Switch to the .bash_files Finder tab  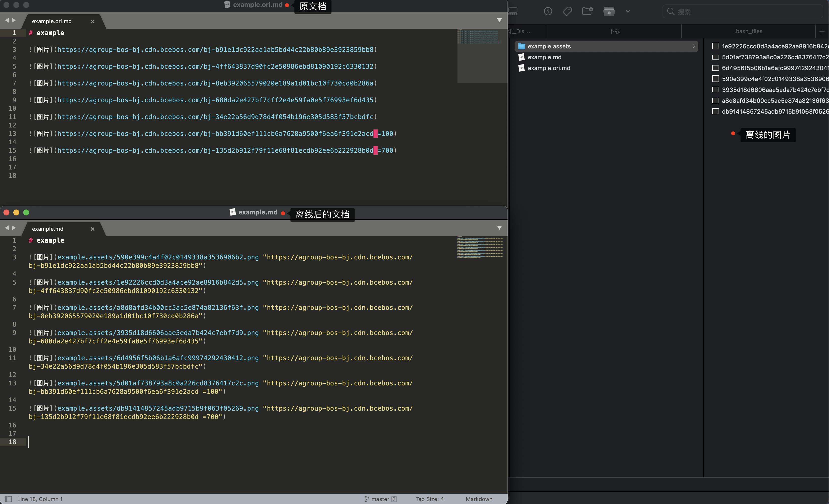pos(748,31)
